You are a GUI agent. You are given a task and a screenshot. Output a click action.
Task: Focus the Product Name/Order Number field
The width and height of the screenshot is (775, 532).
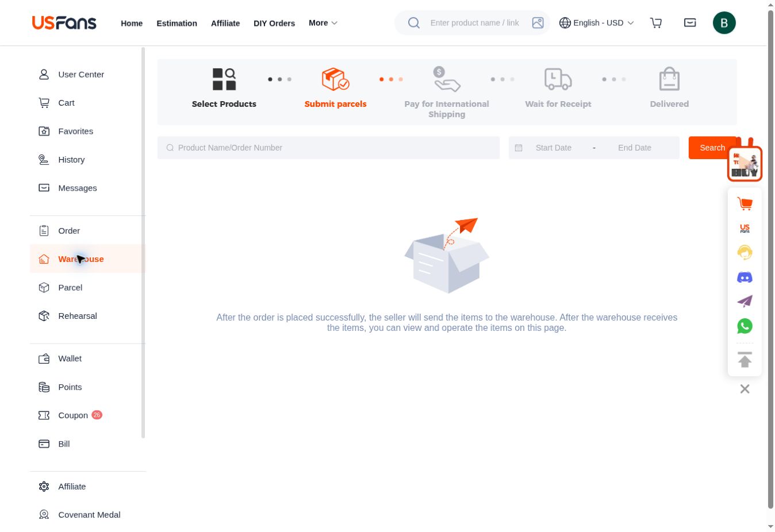point(328,148)
